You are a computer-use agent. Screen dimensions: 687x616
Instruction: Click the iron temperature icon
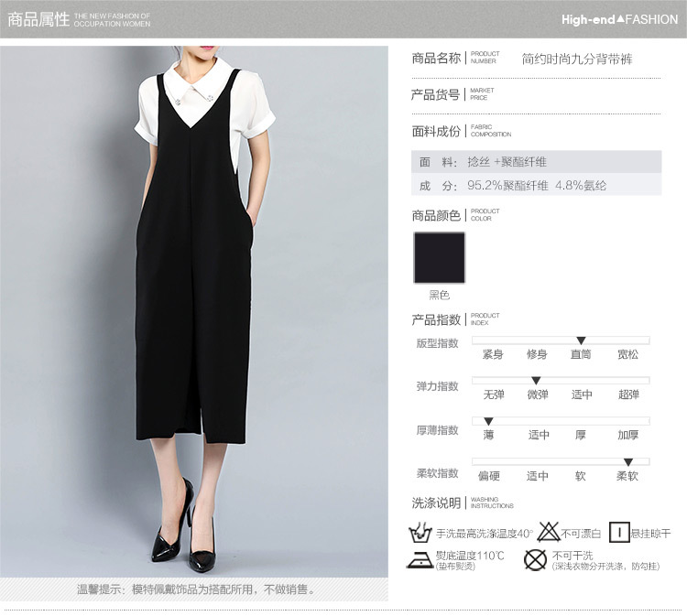[x=420, y=559]
